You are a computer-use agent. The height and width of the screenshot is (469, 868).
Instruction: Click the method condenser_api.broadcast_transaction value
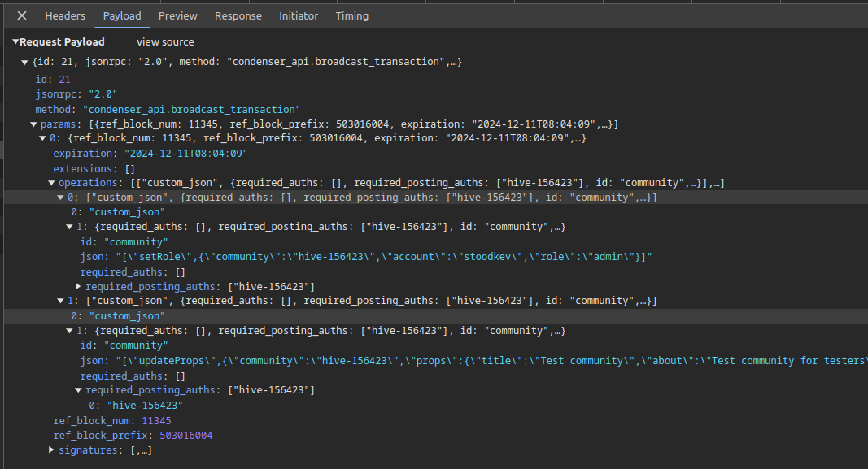[x=191, y=109]
